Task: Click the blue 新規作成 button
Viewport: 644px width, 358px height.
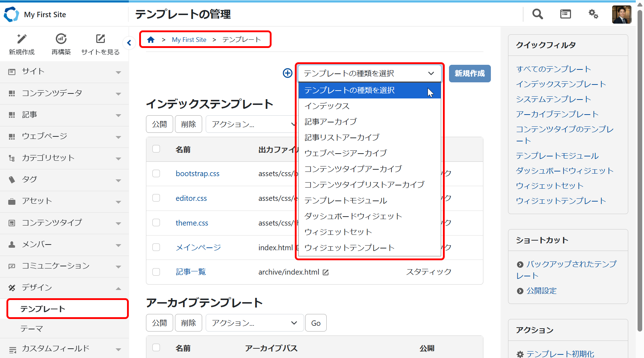Action: [x=469, y=74]
